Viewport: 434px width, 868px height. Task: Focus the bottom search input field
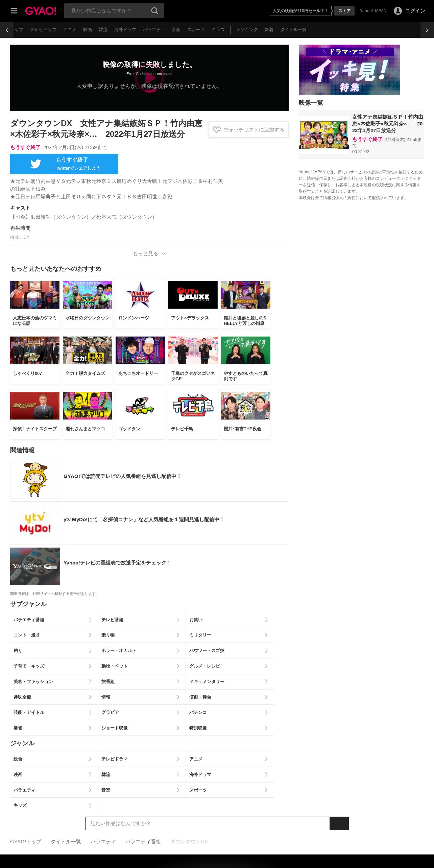pos(208,823)
